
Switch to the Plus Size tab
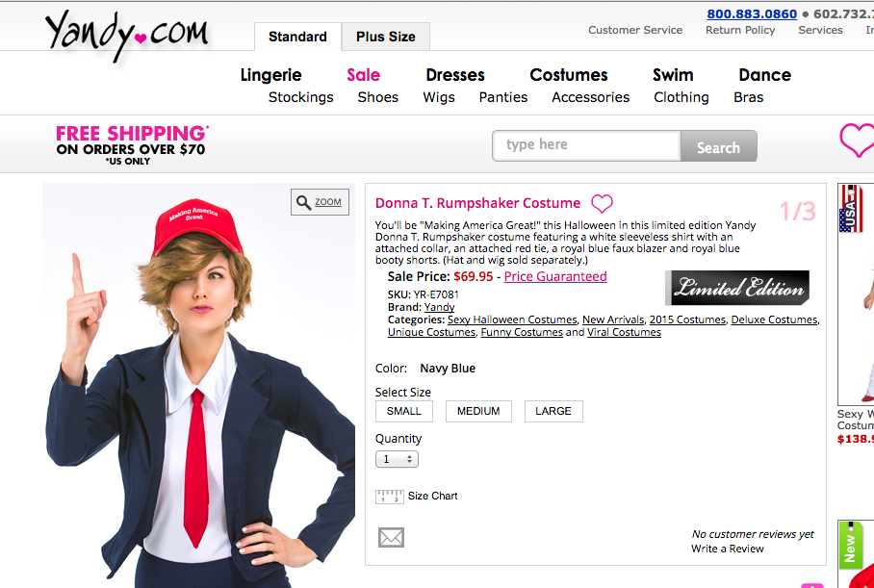click(x=386, y=37)
